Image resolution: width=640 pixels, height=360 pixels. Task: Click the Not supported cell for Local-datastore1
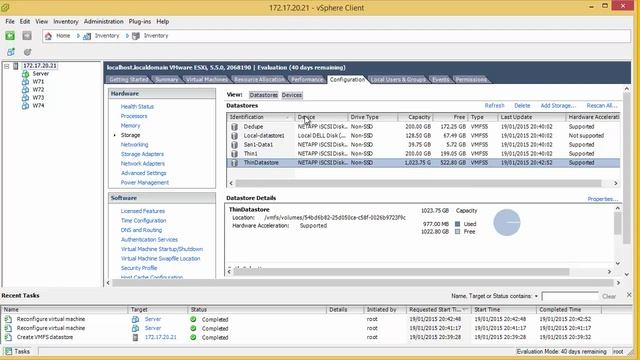point(586,136)
